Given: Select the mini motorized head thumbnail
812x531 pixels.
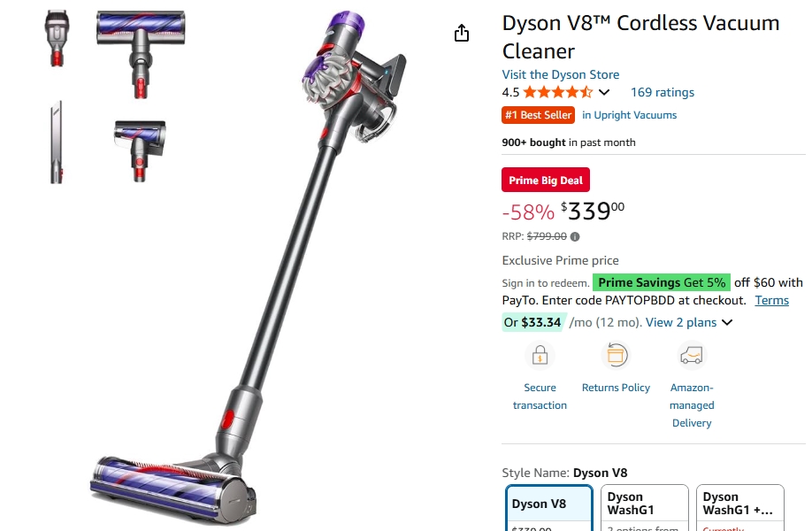Looking at the screenshot, I should (140, 150).
